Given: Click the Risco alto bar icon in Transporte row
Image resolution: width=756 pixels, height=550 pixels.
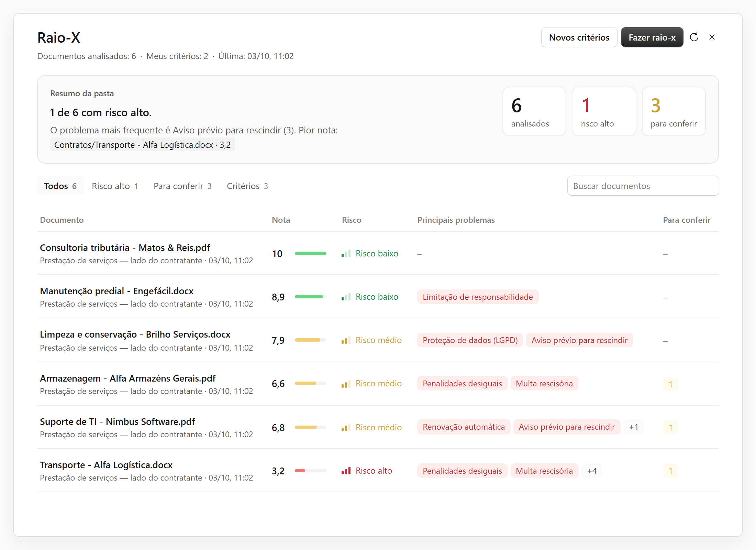Looking at the screenshot, I should tap(346, 471).
